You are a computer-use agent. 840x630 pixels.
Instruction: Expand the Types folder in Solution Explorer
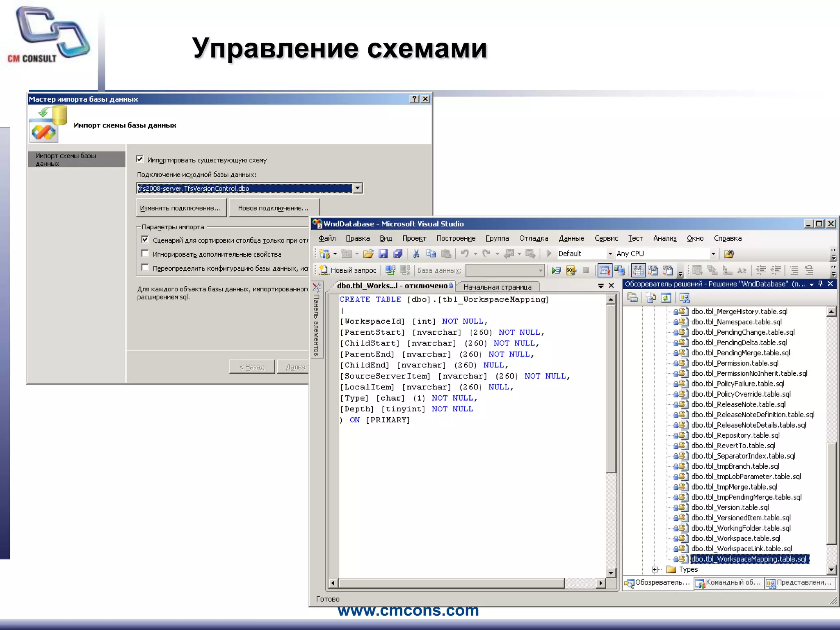655,569
